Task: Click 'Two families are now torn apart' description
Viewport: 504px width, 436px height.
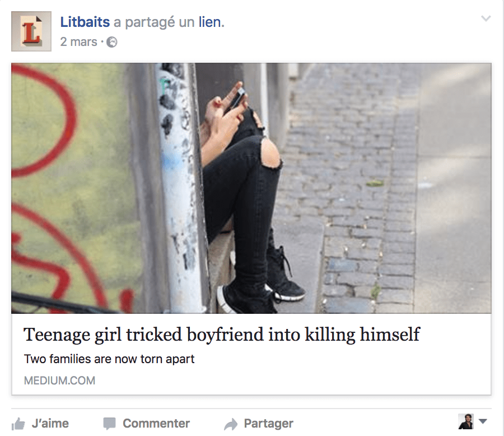Action: tap(109, 359)
